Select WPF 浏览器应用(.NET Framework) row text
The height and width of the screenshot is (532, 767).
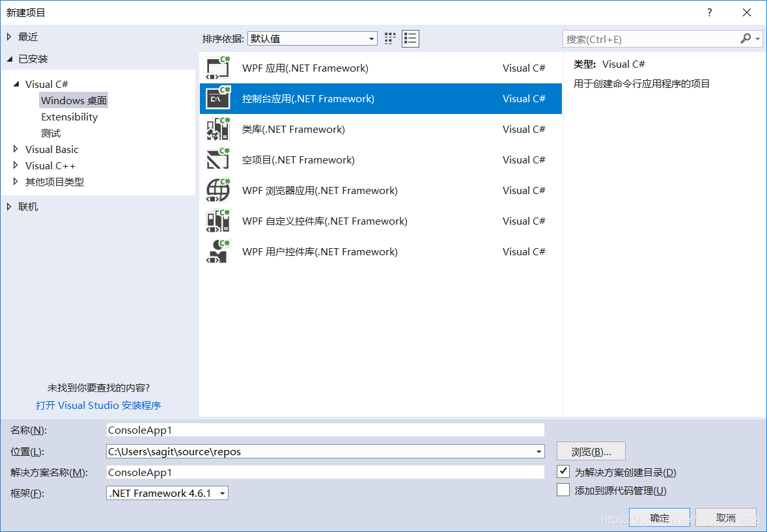coord(320,190)
